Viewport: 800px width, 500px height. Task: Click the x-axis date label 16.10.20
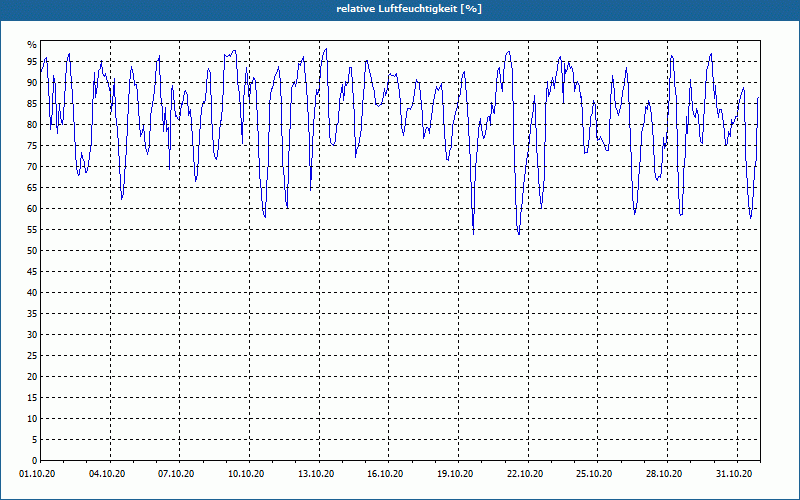pos(385,474)
